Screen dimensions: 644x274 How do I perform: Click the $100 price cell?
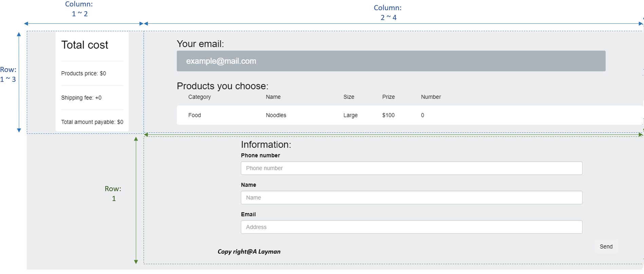[x=388, y=115]
